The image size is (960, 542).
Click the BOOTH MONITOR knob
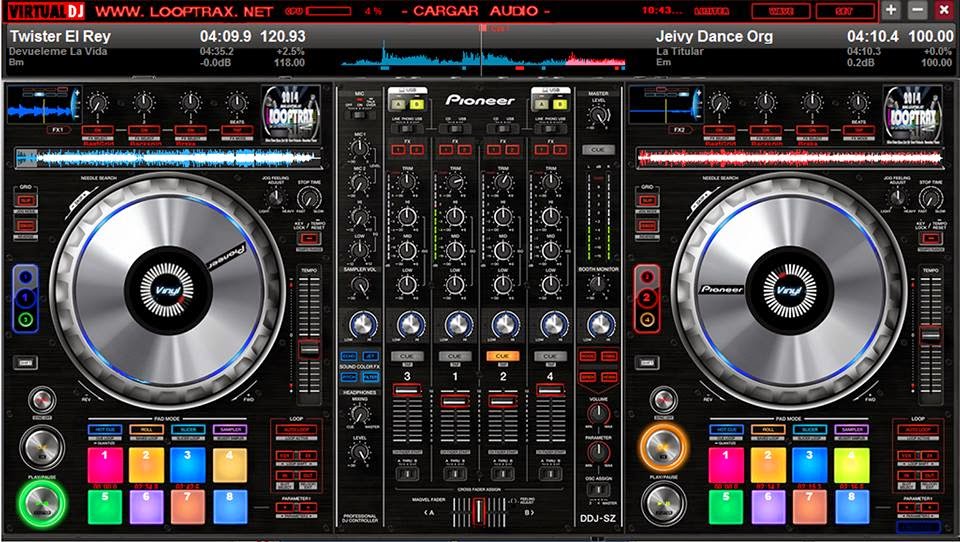pyautogui.click(x=598, y=285)
